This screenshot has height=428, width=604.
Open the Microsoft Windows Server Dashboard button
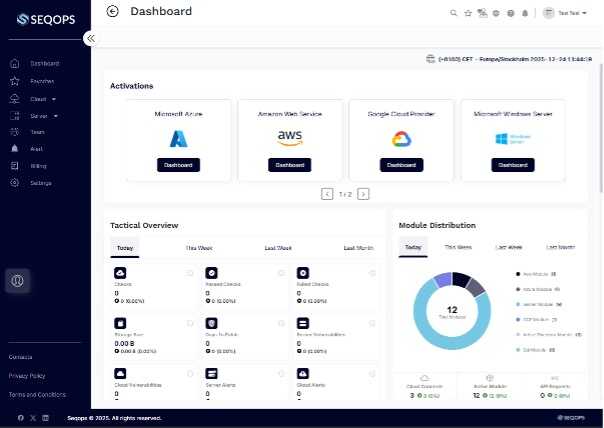[x=513, y=165]
